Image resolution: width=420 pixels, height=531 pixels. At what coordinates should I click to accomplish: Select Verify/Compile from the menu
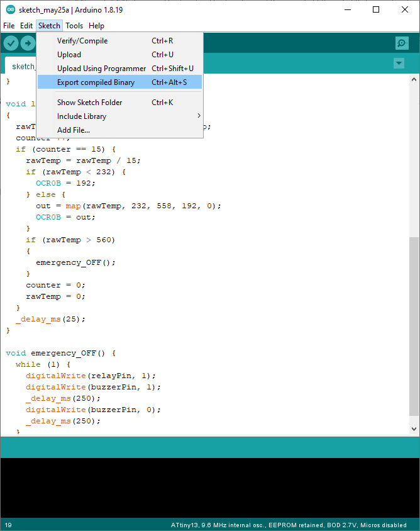[x=82, y=41]
